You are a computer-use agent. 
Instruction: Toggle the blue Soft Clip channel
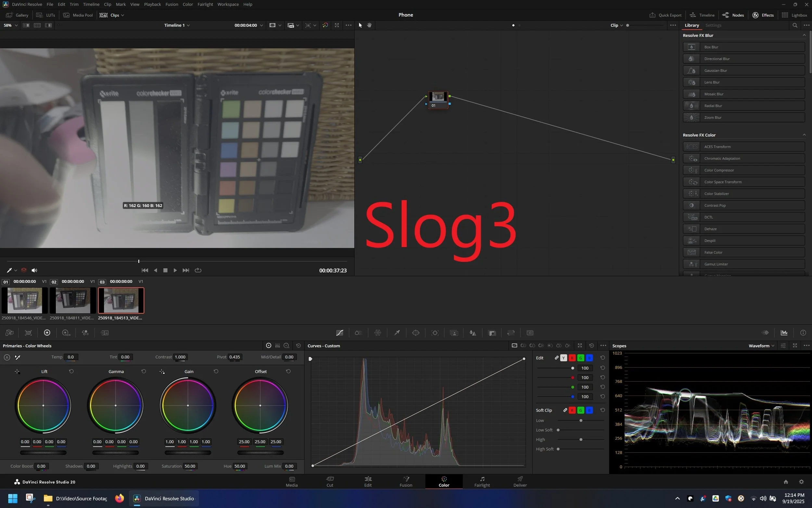[589, 410]
